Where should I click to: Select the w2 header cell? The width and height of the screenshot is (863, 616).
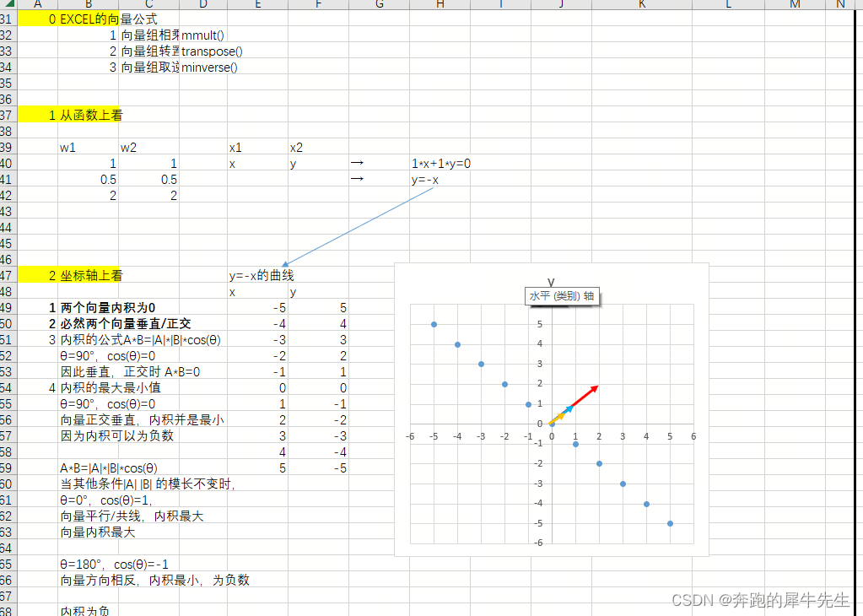(148, 147)
